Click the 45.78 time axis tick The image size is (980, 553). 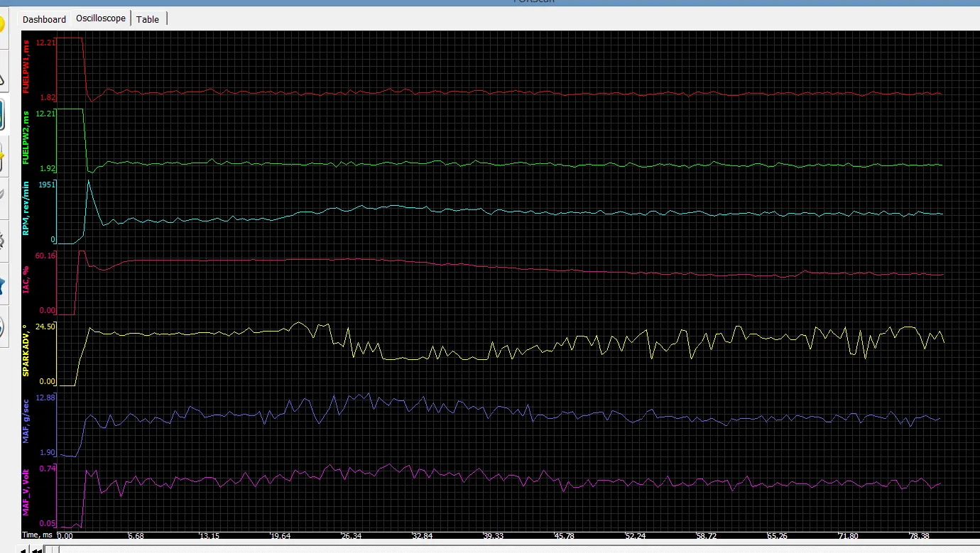[x=565, y=536]
